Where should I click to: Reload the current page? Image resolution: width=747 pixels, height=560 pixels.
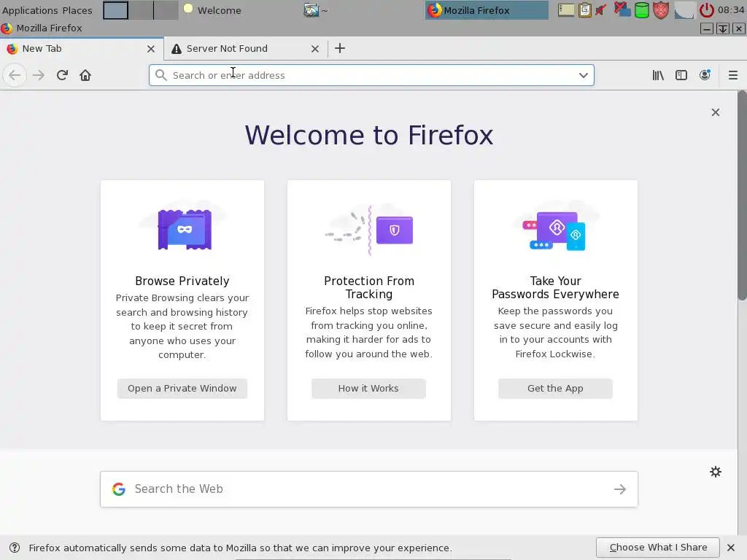62,75
